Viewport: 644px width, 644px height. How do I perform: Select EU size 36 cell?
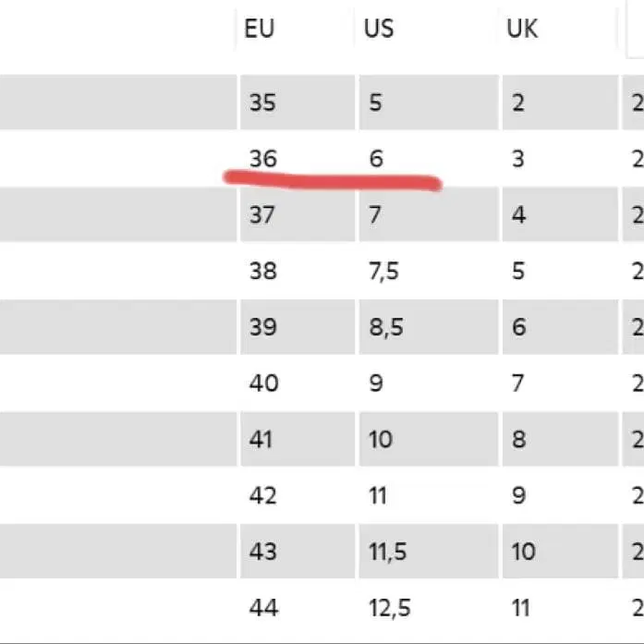298,159
